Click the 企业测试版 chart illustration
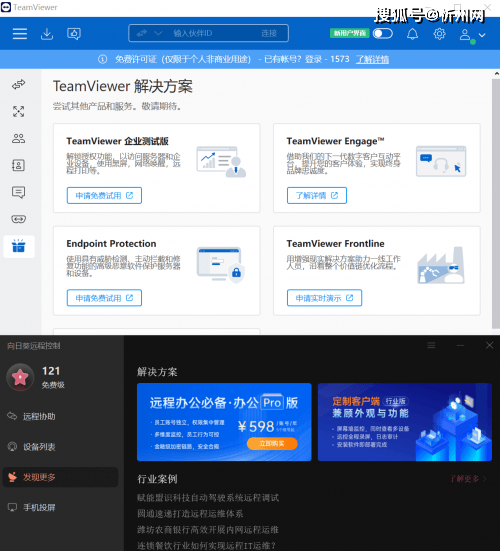The image size is (500, 551). click(x=221, y=162)
